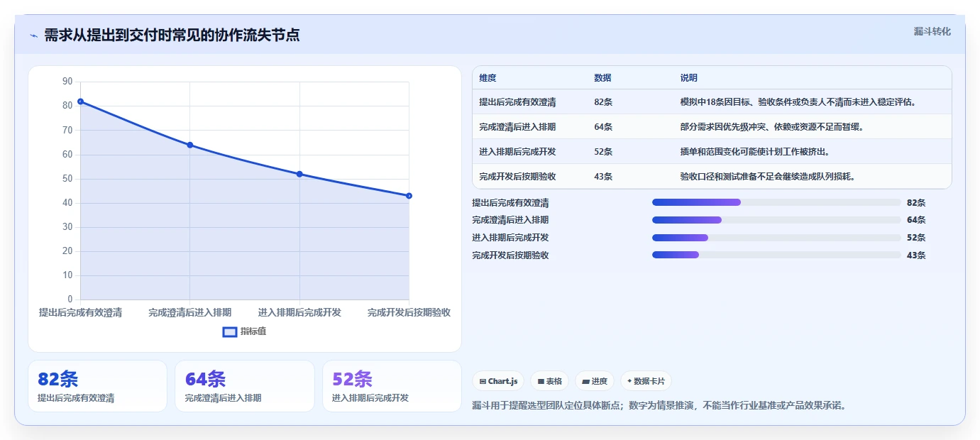
Task: Click the x-axis label 提出后完成有效澄清
Action: 80,312
